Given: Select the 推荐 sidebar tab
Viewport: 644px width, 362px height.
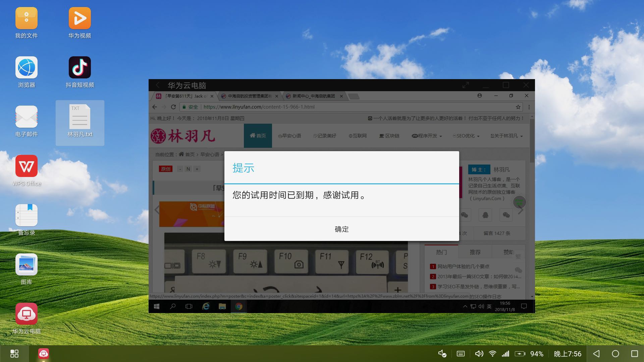Looking at the screenshot, I should pos(475,252).
